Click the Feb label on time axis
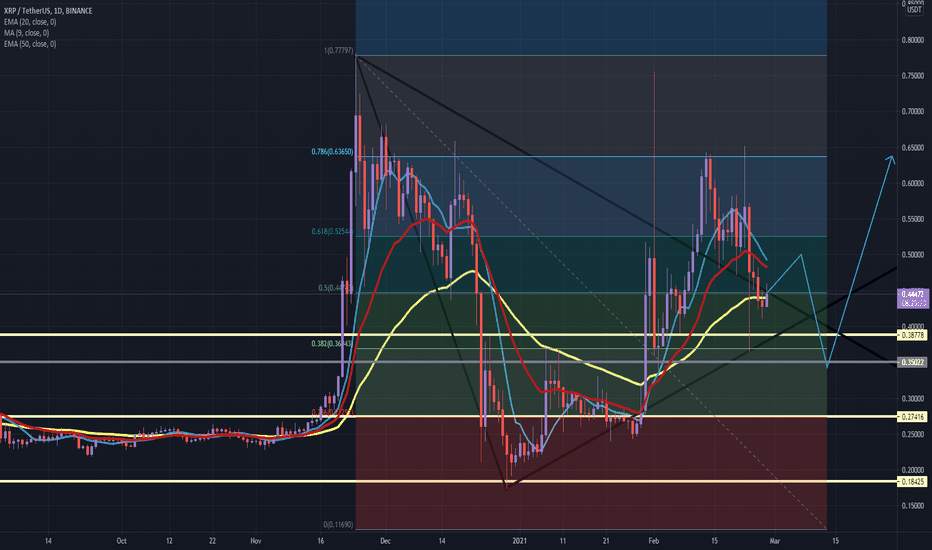This screenshot has width=932, height=550. click(653, 541)
